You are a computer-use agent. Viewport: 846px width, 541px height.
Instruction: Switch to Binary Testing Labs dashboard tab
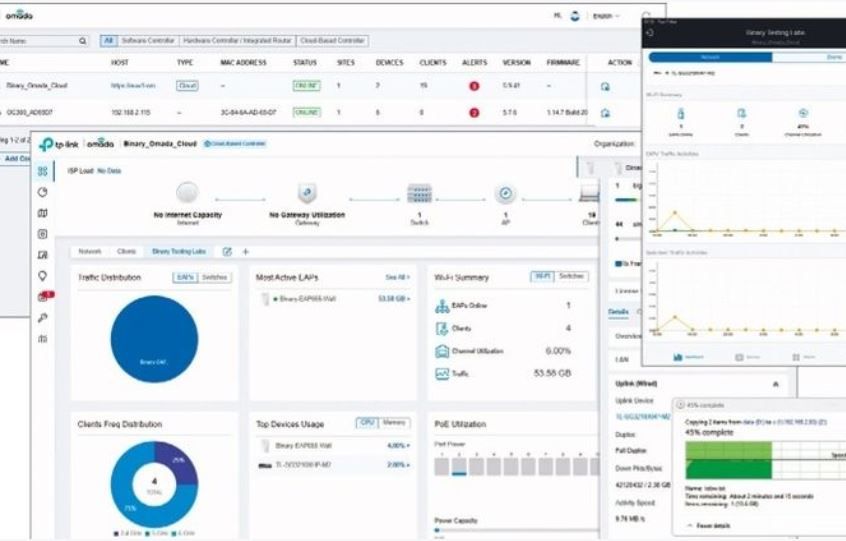click(179, 251)
